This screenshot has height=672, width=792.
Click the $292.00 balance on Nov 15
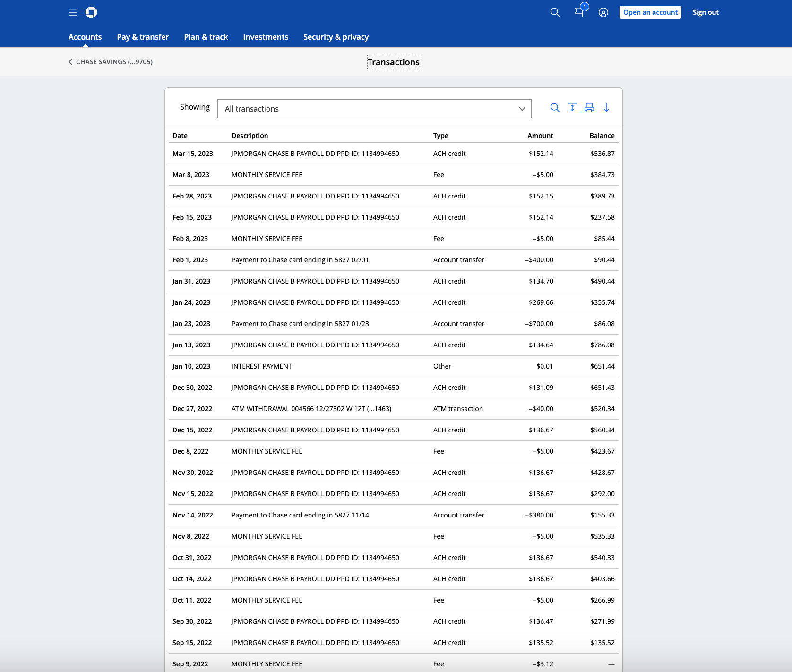pyautogui.click(x=603, y=494)
